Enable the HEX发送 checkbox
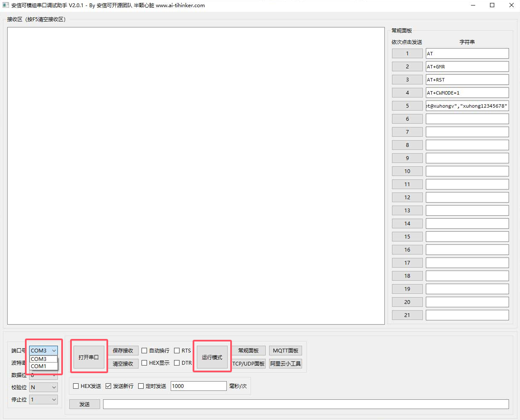The width and height of the screenshot is (520, 420). click(76, 386)
